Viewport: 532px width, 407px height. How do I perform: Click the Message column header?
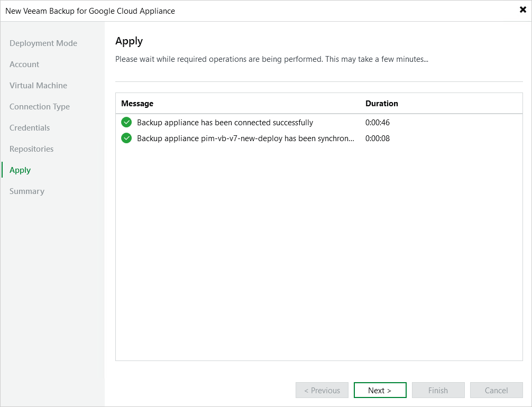[x=137, y=104]
